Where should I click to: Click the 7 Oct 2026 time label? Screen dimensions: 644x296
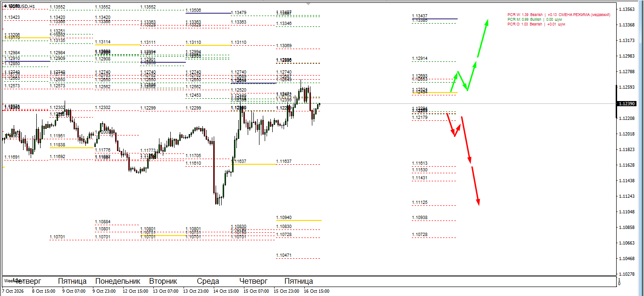[x=12, y=291]
